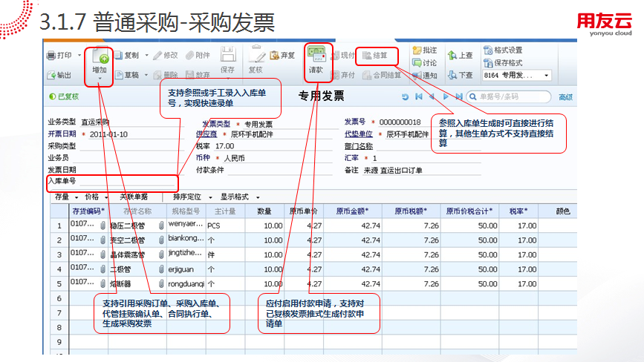Click the 弃付 cancel payment button
Image resolution: width=644 pixels, height=362 pixels.
point(343,75)
